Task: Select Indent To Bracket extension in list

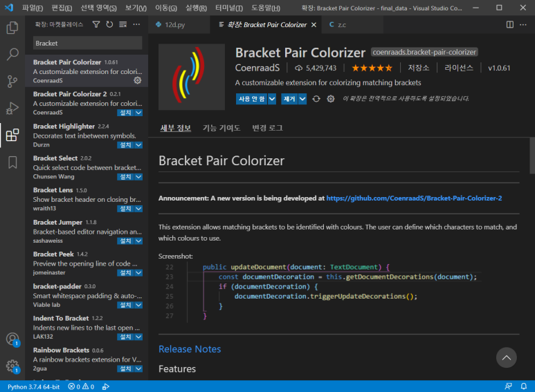Action: [x=87, y=328]
